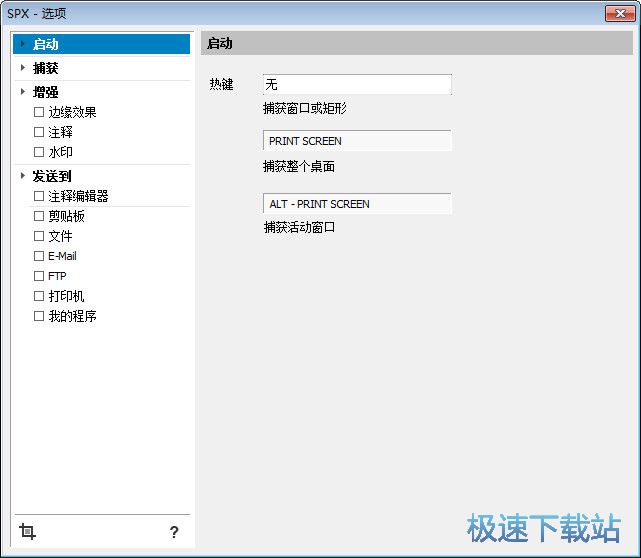
Task: Click the ALT - PRINT SCREEN hotkey field
Action: [x=357, y=204]
